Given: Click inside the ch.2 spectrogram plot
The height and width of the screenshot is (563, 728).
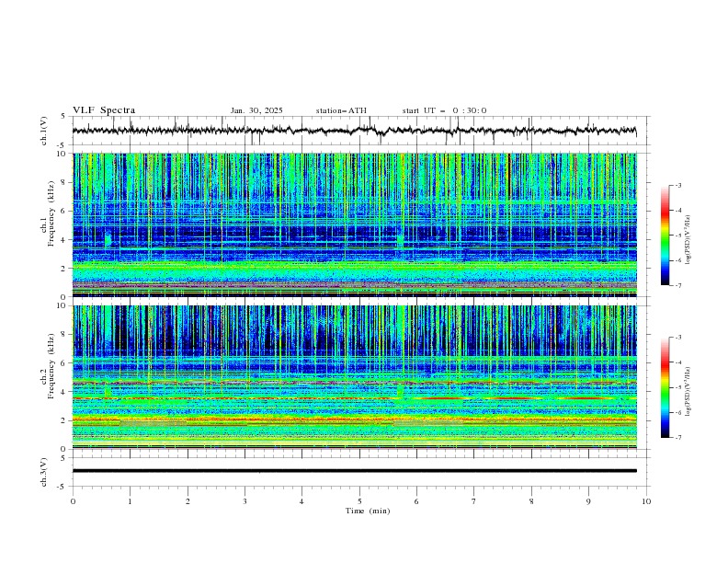Looking at the screenshot, I should pyautogui.click(x=355, y=377).
